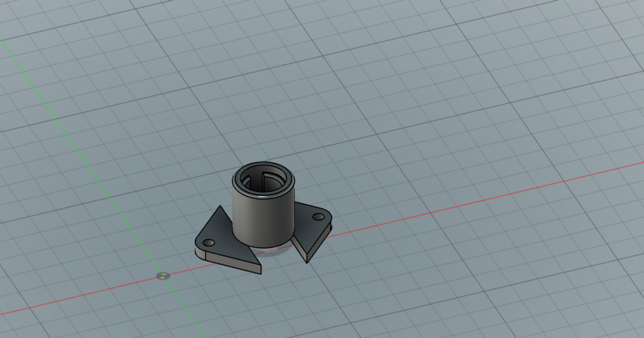Click the left flange mounting hole
The height and width of the screenshot is (338, 644).
pos(208,242)
